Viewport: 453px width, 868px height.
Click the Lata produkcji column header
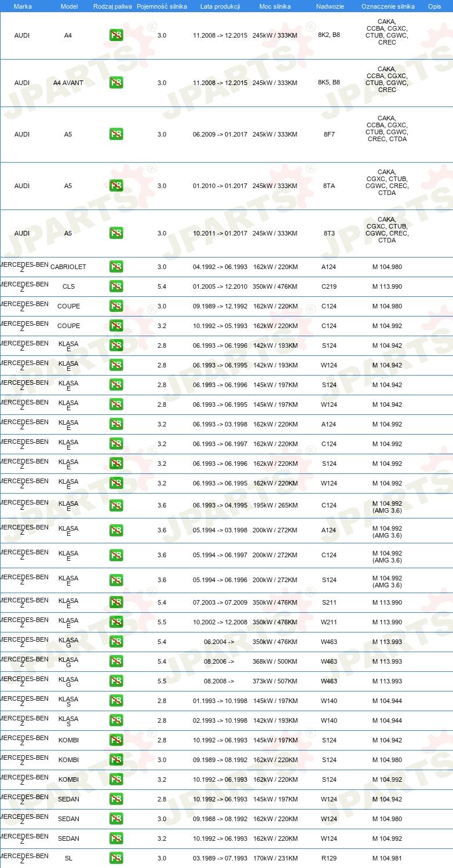(220, 6)
